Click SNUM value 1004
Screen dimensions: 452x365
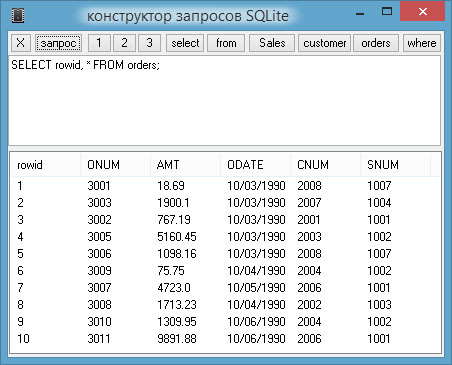379,203
